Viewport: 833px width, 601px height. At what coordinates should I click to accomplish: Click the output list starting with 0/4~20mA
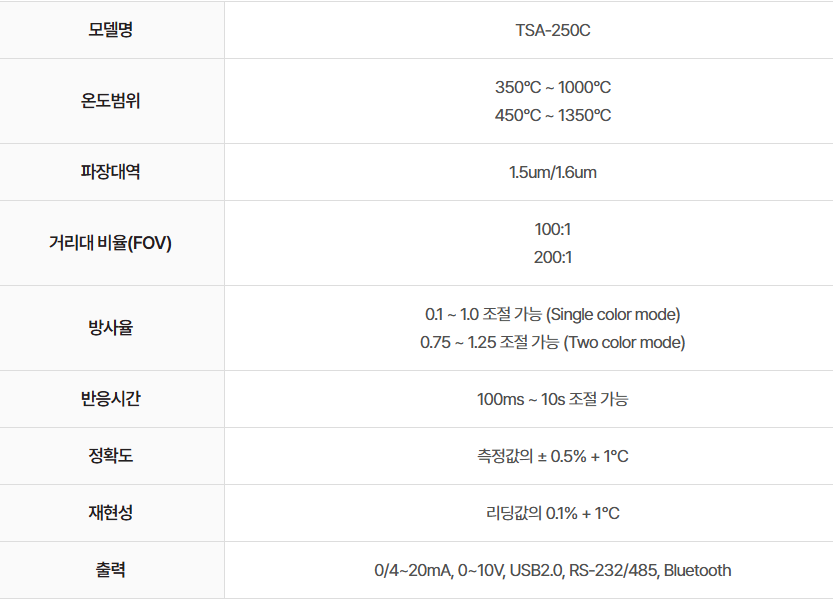coord(552,570)
